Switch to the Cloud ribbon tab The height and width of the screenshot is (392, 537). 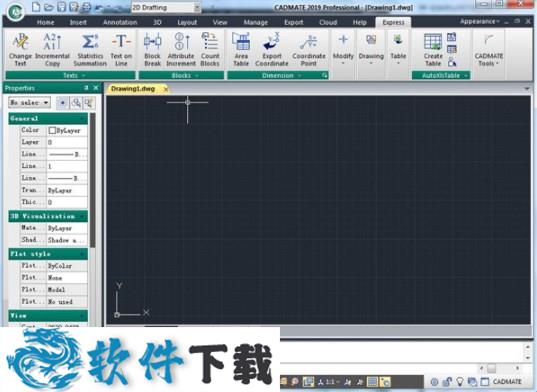point(328,22)
